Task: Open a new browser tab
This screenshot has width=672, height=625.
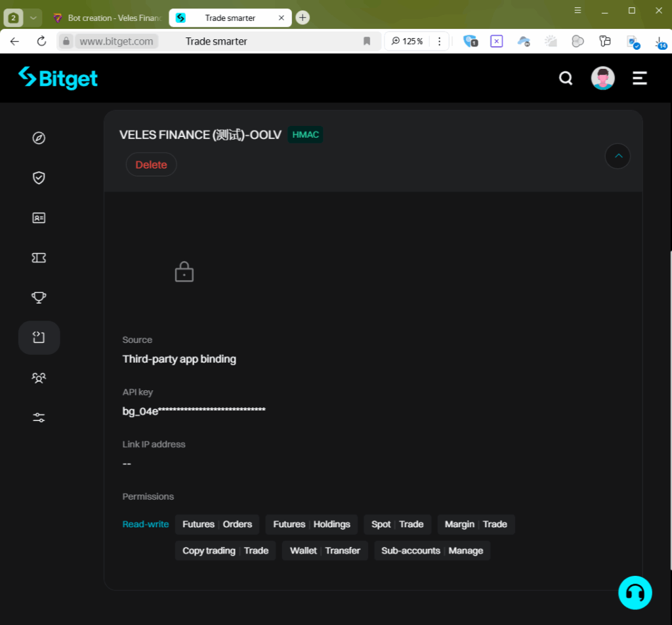Action: (303, 18)
